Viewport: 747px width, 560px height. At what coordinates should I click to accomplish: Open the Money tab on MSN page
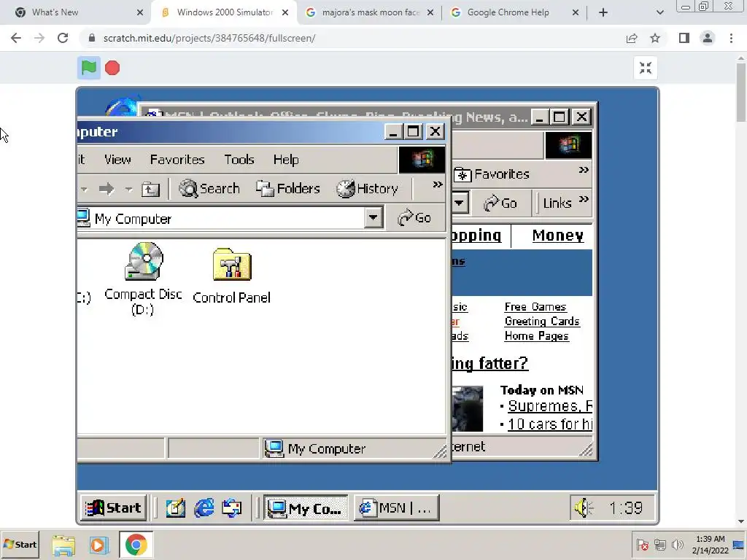[x=558, y=236]
